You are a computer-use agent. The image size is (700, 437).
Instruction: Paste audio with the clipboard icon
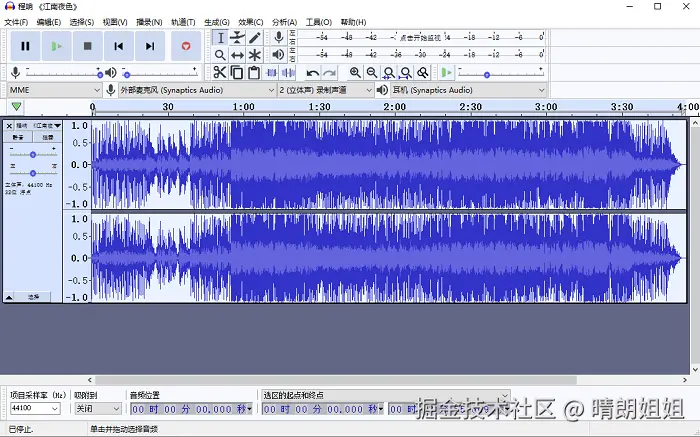[x=254, y=72]
